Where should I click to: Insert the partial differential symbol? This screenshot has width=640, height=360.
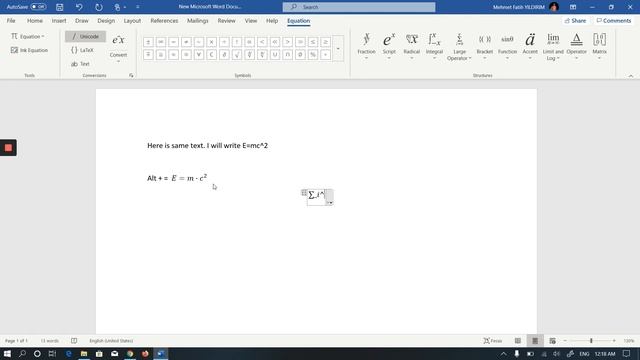pos(224,55)
